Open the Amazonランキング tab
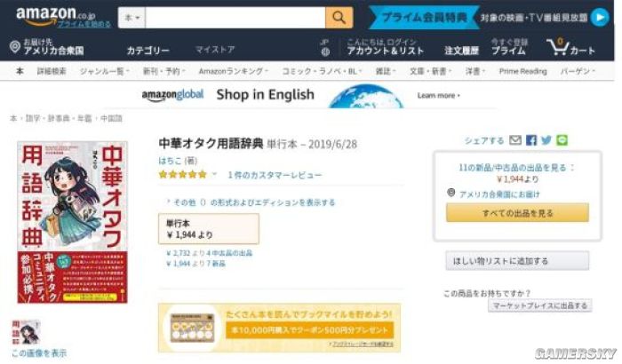 coord(233,71)
